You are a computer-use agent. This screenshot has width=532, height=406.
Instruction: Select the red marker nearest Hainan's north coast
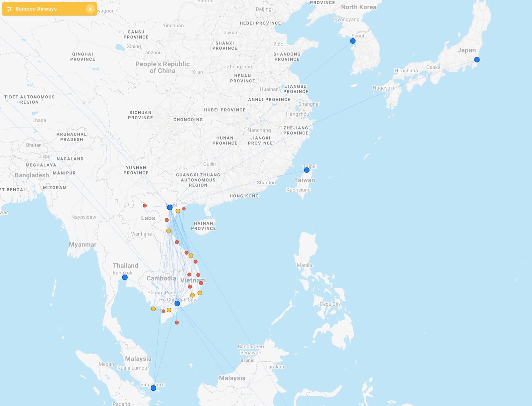point(184,209)
